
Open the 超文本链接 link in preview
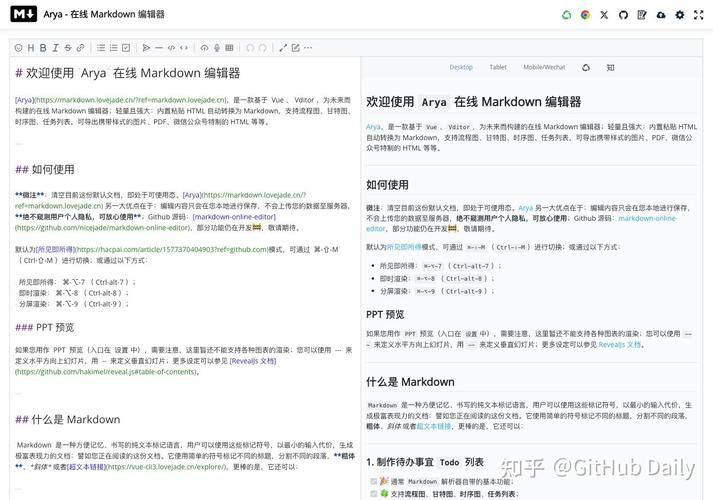[434, 426]
